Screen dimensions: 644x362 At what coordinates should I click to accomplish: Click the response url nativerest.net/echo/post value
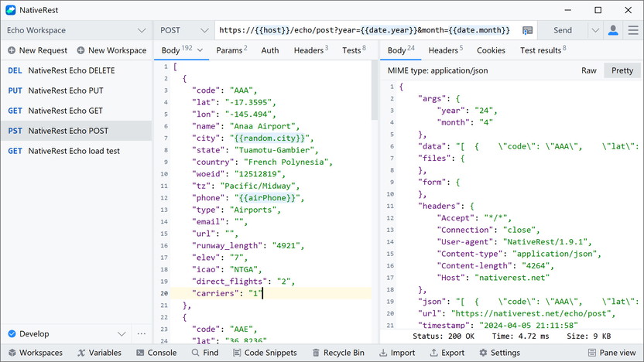click(x=532, y=313)
